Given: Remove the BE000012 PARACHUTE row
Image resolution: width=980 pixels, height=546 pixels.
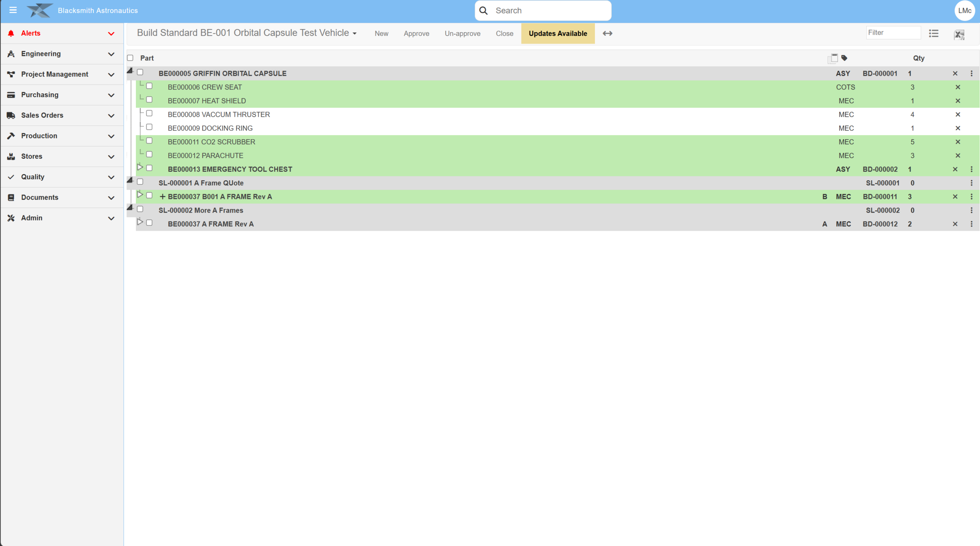Looking at the screenshot, I should (x=958, y=156).
